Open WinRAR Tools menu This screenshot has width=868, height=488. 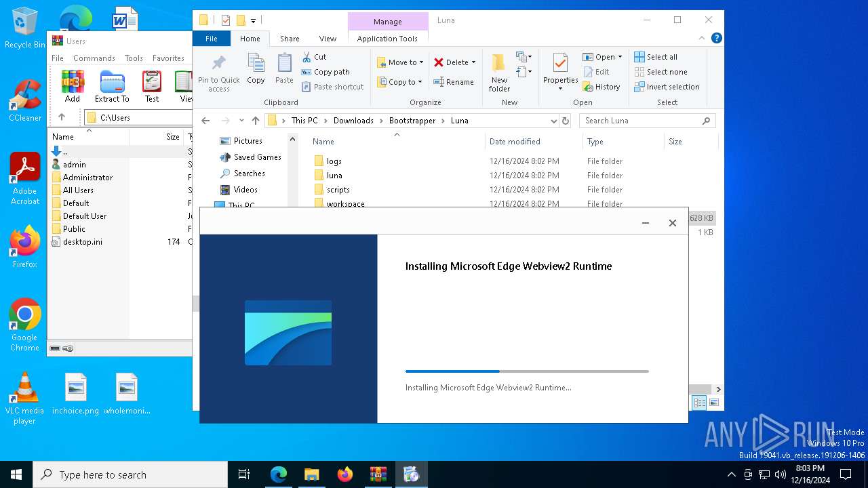coord(134,58)
